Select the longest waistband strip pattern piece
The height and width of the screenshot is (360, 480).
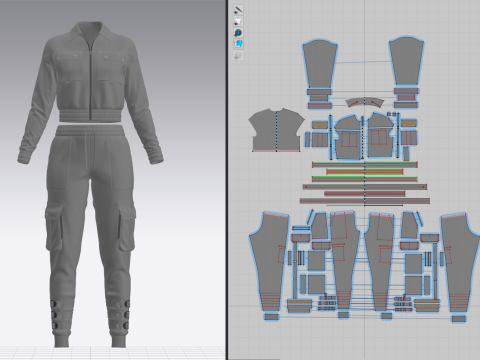pyautogui.click(x=365, y=201)
